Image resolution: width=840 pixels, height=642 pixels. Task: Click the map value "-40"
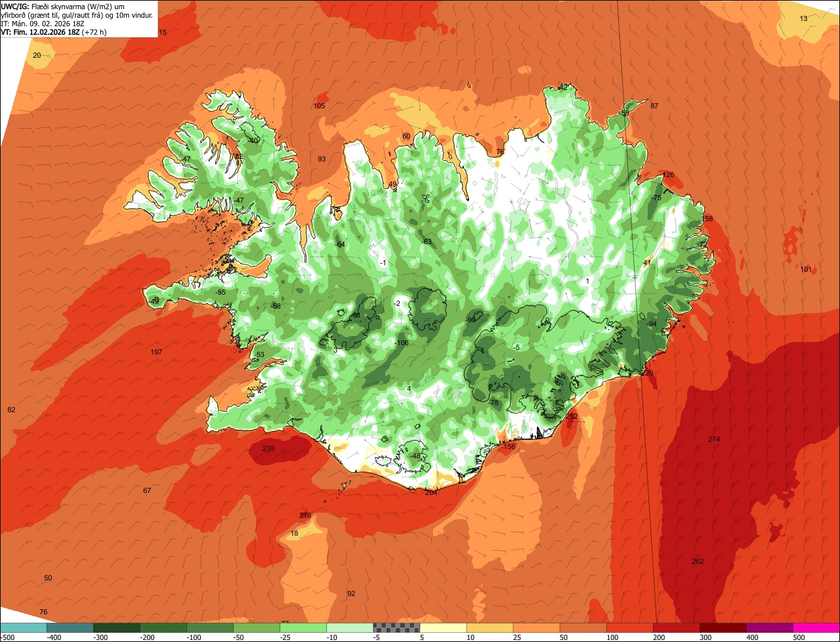coord(253,140)
